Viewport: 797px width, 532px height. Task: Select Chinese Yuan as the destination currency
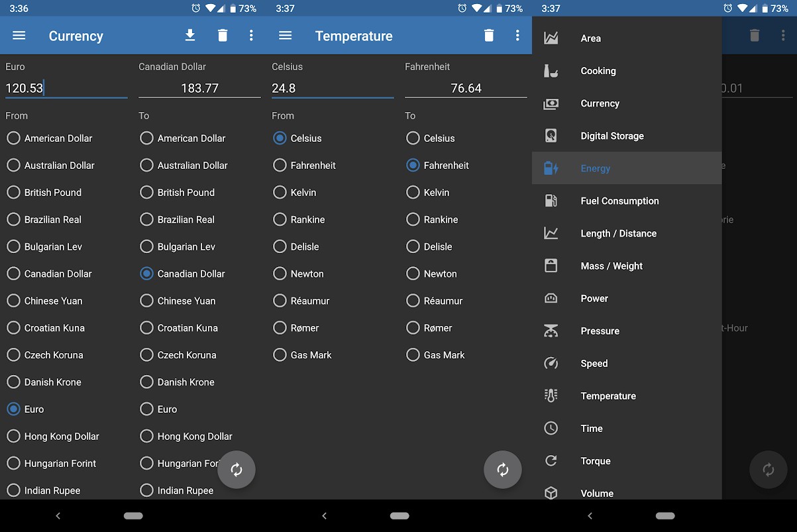146,301
